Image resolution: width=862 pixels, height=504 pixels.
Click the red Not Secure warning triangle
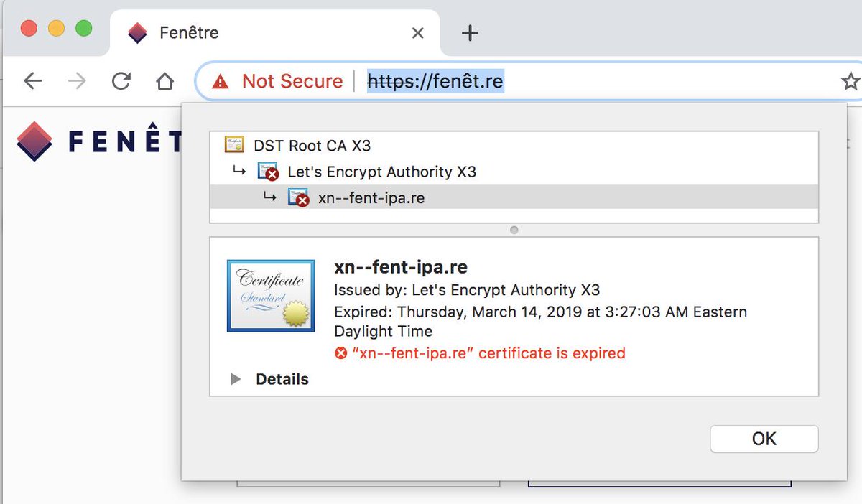221,82
